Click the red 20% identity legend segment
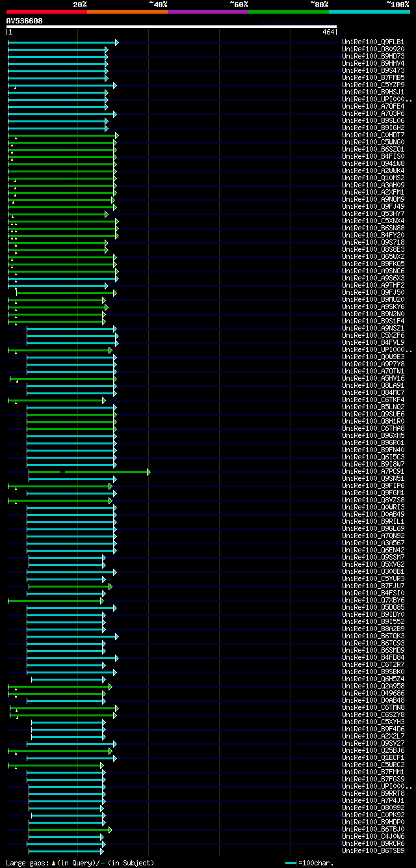The height and width of the screenshot is (868, 416). pyautogui.click(x=46, y=12)
